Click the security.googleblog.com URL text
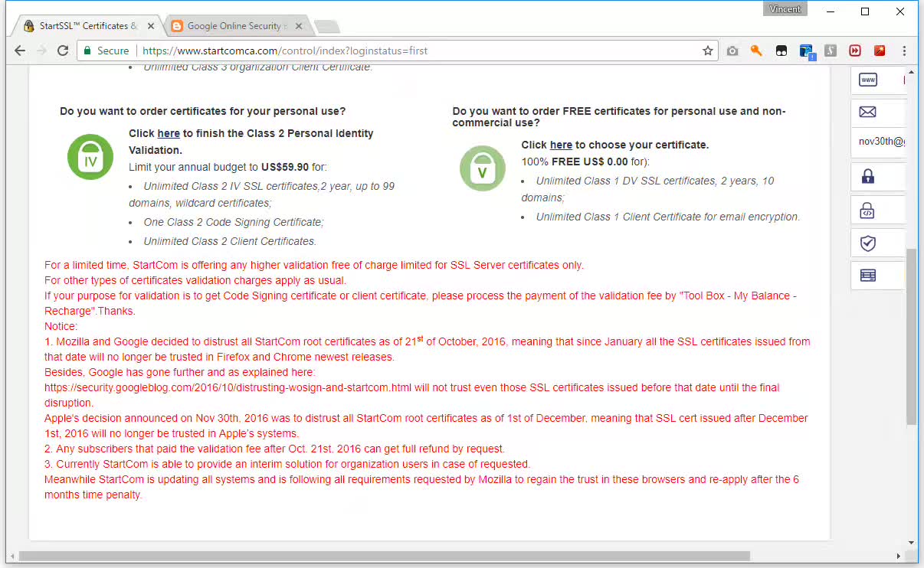924x568 pixels. [228, 387]
